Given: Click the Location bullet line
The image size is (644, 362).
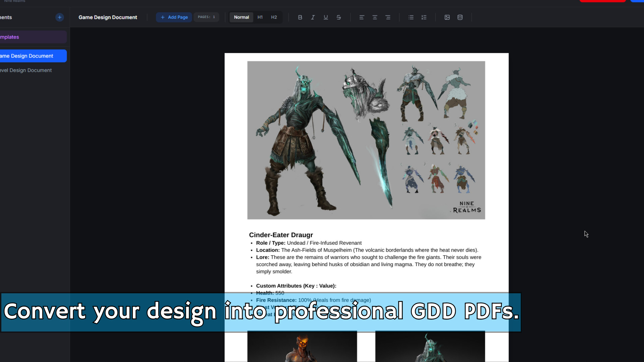Looking at the screenshot, I should tap(367, 250).
